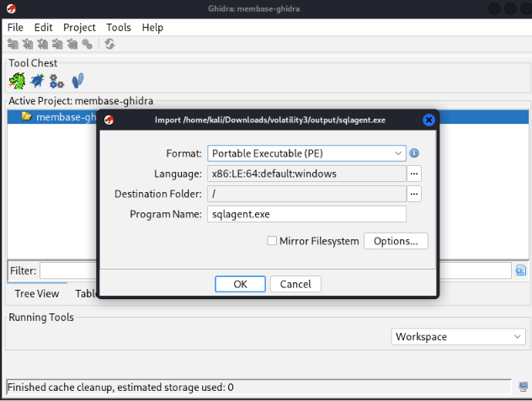Click the Options... button
Viewport: 532px width, 401px height.
click(396, 241)
